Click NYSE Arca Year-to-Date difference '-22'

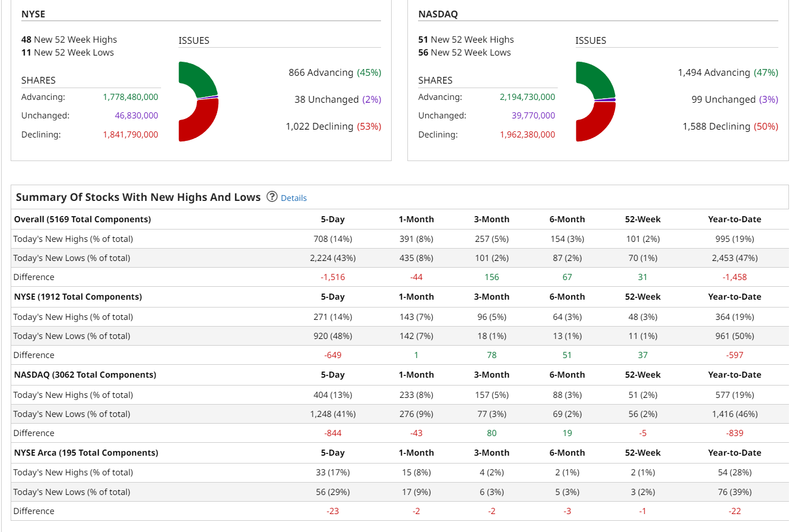735,511
